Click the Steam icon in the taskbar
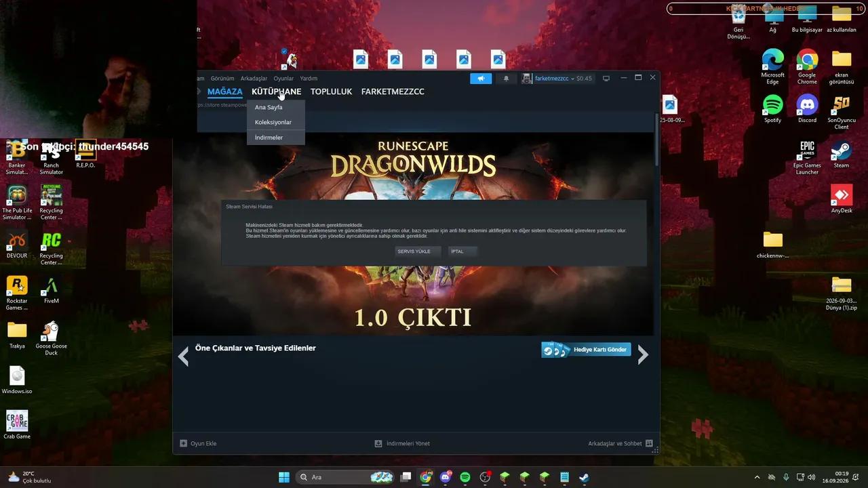The height and width of the screenshot is (488, 868). pos(584,477)
